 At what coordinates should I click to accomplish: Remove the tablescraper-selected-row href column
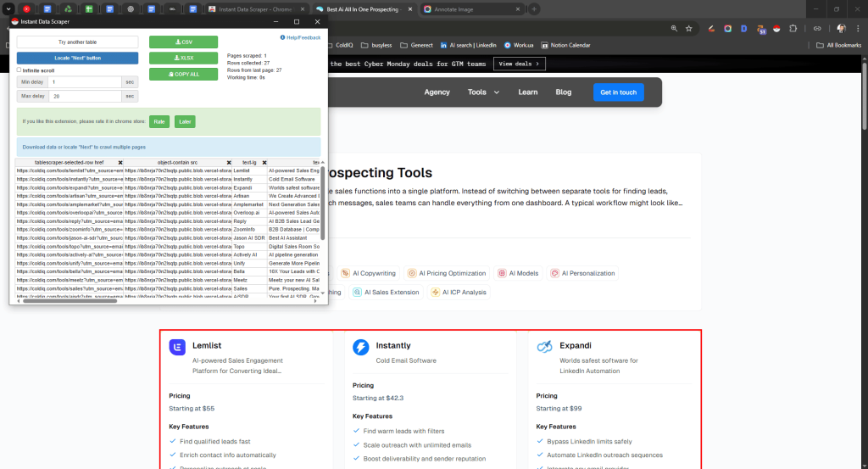coord(120,163)
